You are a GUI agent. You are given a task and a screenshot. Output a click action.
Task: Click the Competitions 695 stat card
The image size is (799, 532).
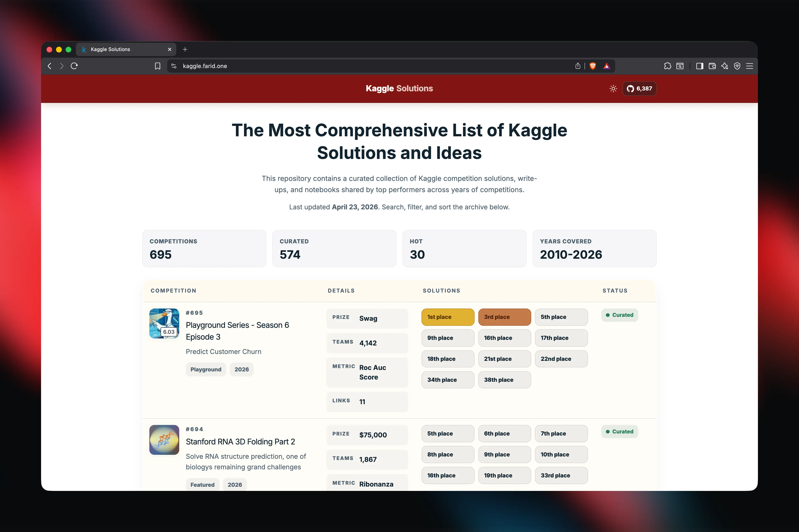pyautogui.click(x=204, y=248)
